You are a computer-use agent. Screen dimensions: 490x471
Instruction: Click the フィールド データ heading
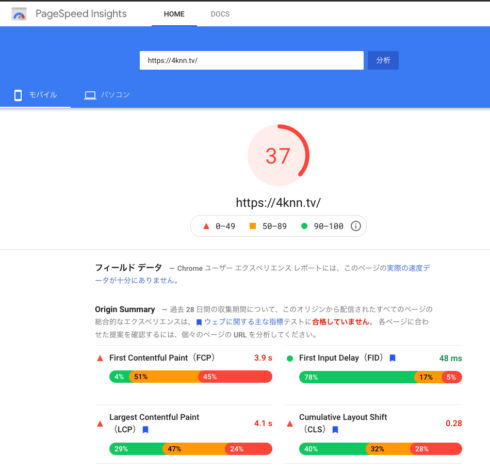point(128,268)
